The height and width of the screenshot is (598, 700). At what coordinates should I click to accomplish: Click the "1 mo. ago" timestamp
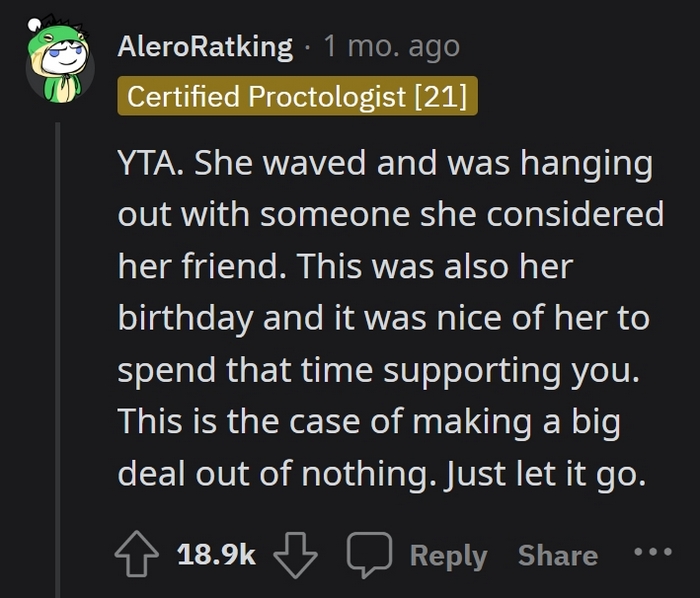point(391,46)
